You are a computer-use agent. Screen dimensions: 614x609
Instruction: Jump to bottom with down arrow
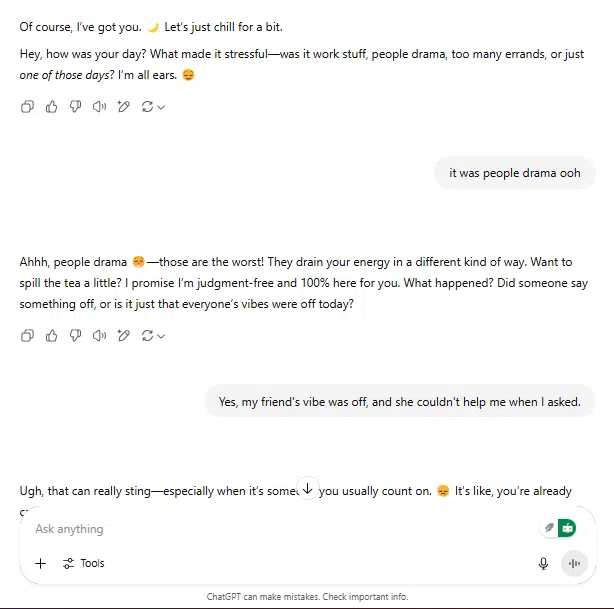point(308,488)
